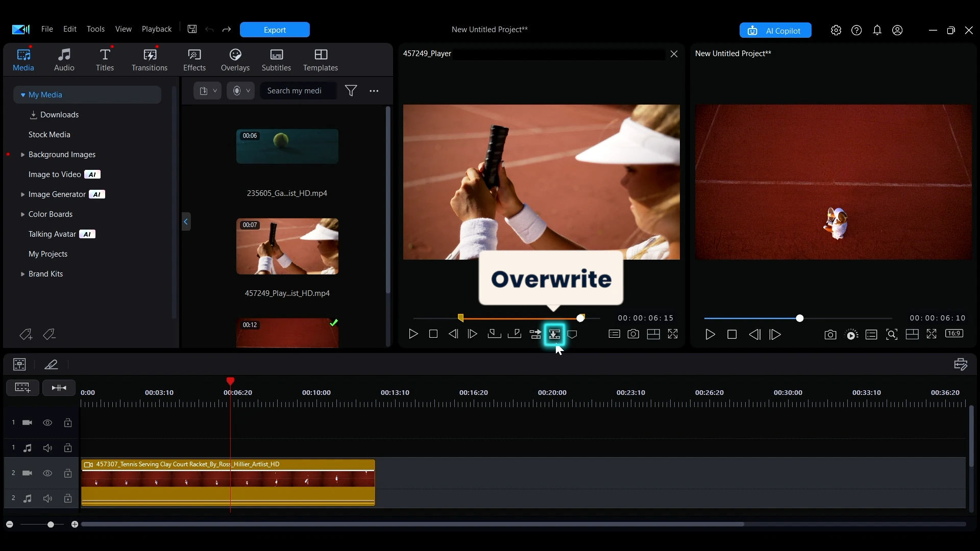
Task: Open preview zoom tool in project viewer
Action: pos(892,335)
